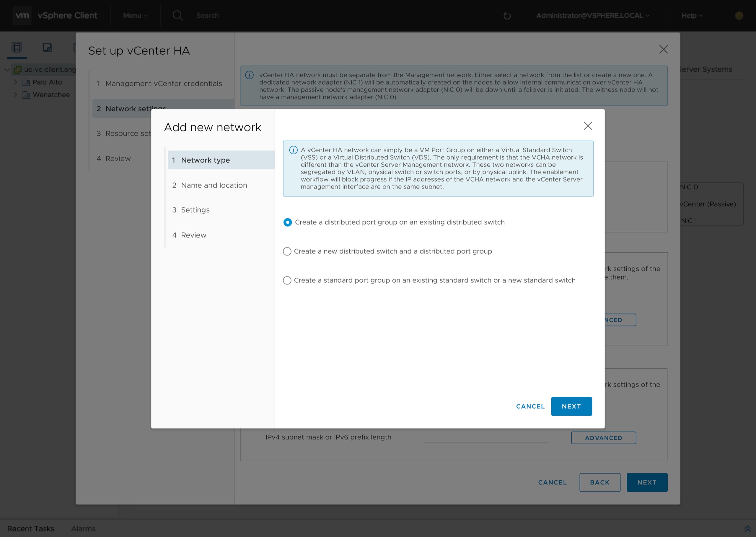Click IPv4 subnet mask input field
756x537 pixels.
486,437
